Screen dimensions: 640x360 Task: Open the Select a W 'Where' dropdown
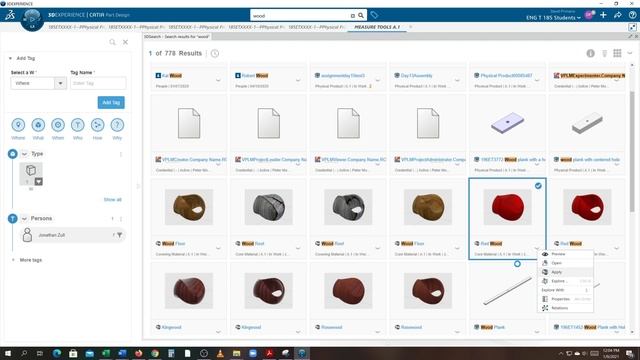click(38, 83)
